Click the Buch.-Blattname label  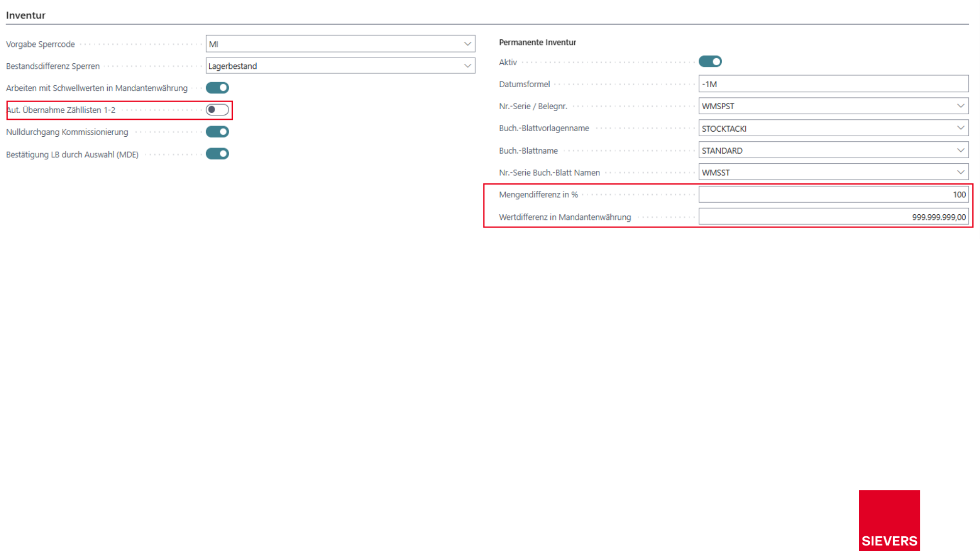[x=528, y=151]
